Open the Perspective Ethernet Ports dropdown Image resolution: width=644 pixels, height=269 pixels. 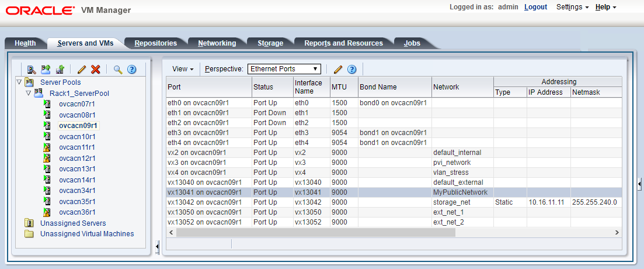(x=284, y=69)
